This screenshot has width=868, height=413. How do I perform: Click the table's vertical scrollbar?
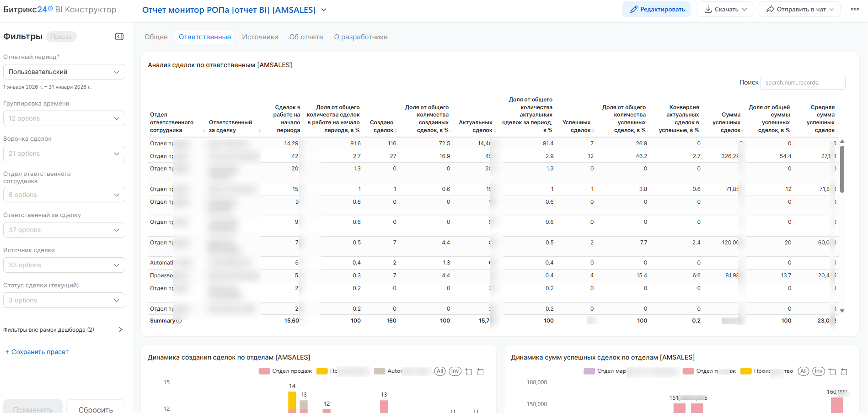point(842,169)
